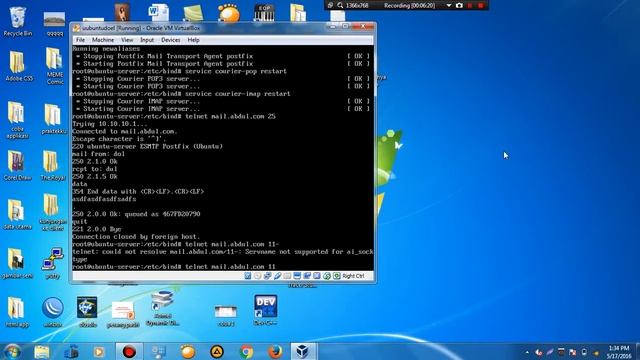Open the Input menu
The image size is (640, 360).
(x=147, y=40)
